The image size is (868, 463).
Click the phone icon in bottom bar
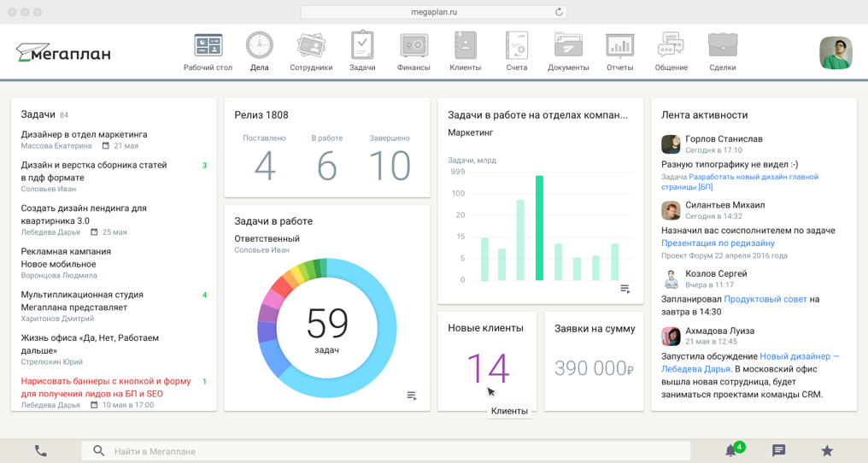(x=40, y=450)
